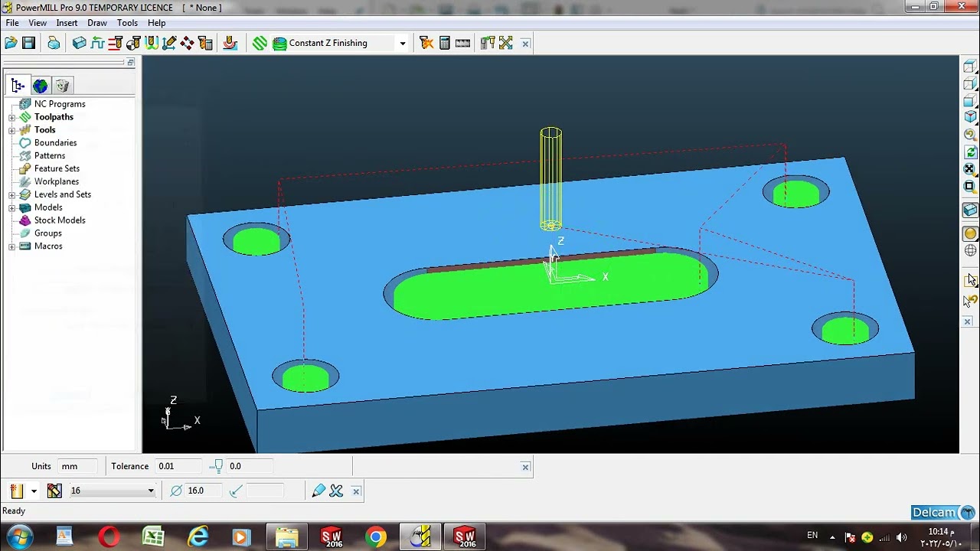This screenshot has width=980, height=551.
Task: Select the ISO view cube icon
Action: click(970, 117)
